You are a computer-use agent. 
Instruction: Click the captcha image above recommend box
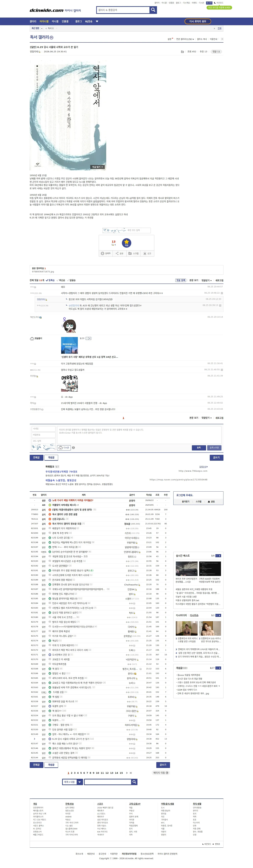pos(114,230)
